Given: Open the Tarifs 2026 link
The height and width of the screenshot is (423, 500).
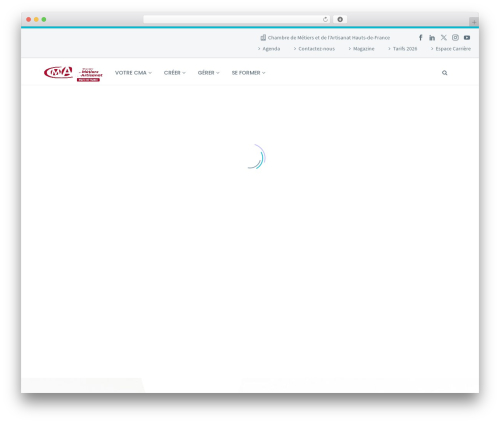Looking at the screenshot, I should coord(405,49).
